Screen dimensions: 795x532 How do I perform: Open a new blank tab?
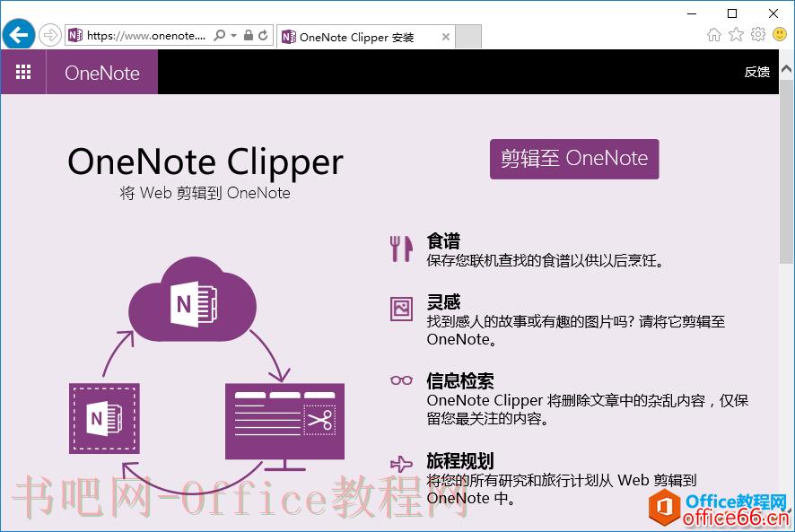click(x=468, y=37)
